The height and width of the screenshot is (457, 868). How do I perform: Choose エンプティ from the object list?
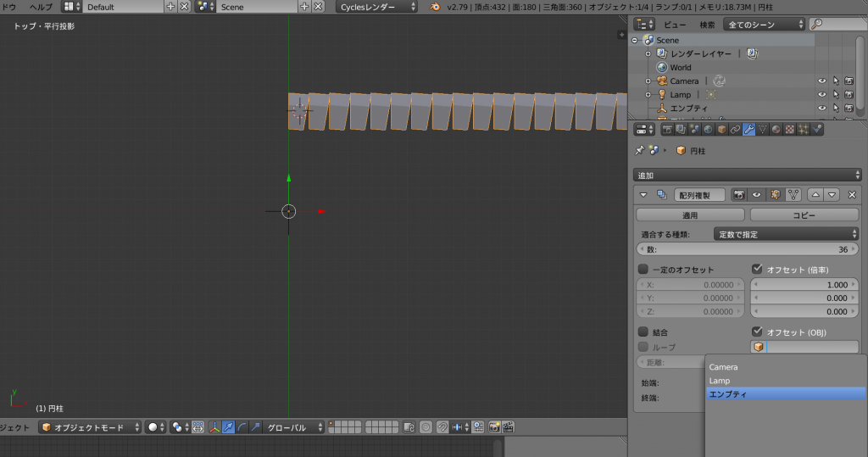785,394
